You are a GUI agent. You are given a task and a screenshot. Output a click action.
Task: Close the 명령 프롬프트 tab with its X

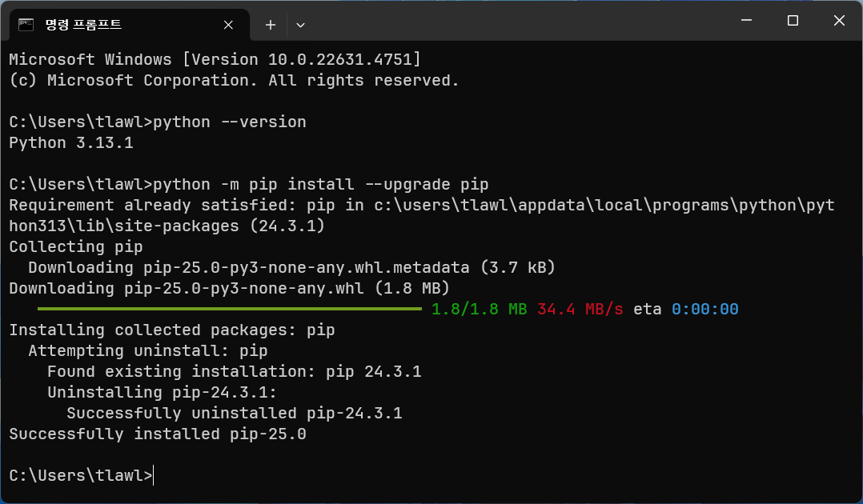(227, 25)
